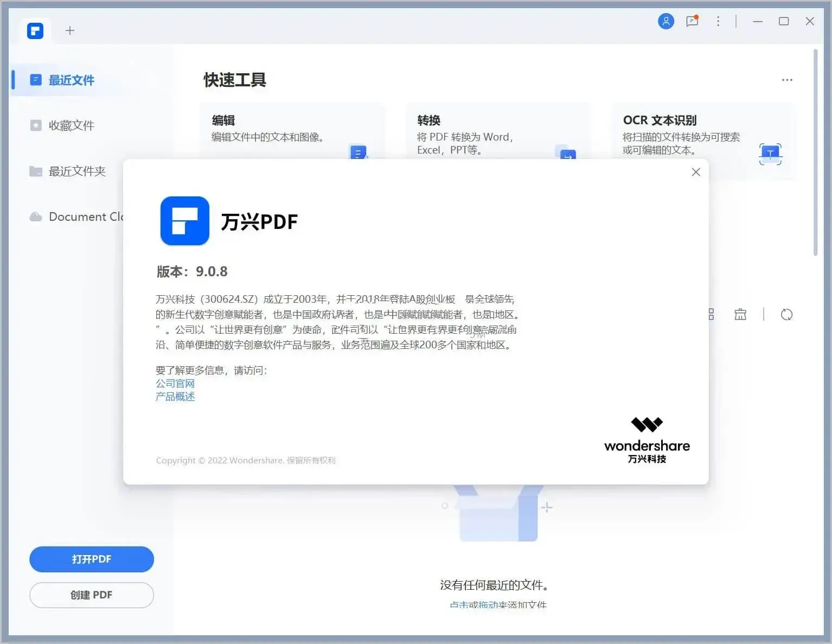
Task: Open the 产品概述 link
Action: (x=175, y=397)
